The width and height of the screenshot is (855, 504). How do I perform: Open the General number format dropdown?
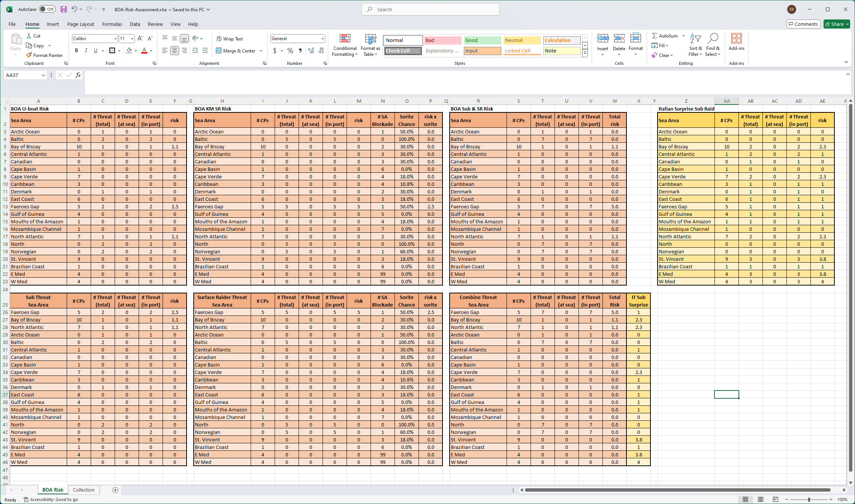click(x=323, y=39)
